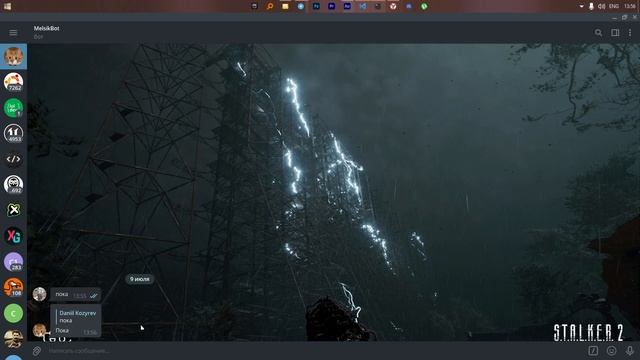Open the MelsikBot chat header title
This screenshot has width=640, height=360.
click(x=47, y=29)
